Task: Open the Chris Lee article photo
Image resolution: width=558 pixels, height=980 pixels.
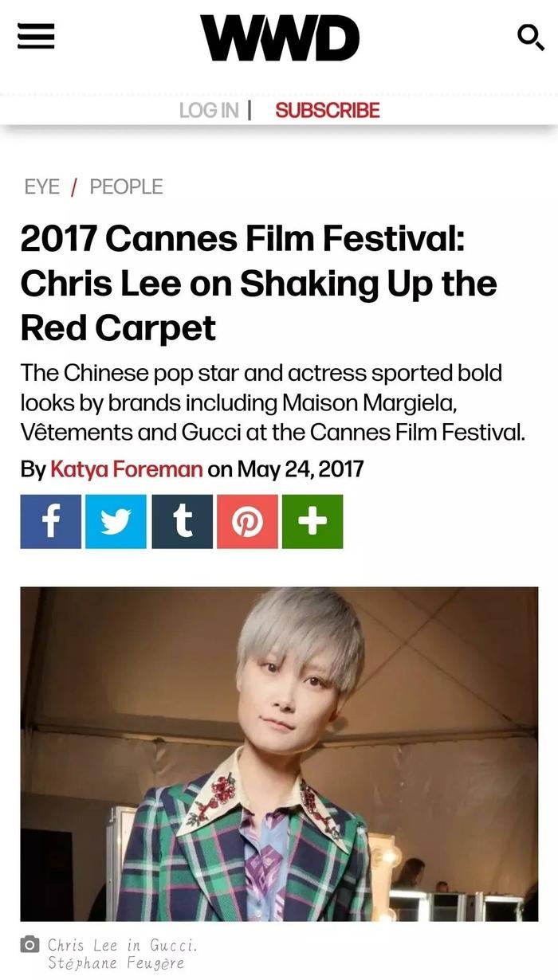Action: (x=279, y=754)
